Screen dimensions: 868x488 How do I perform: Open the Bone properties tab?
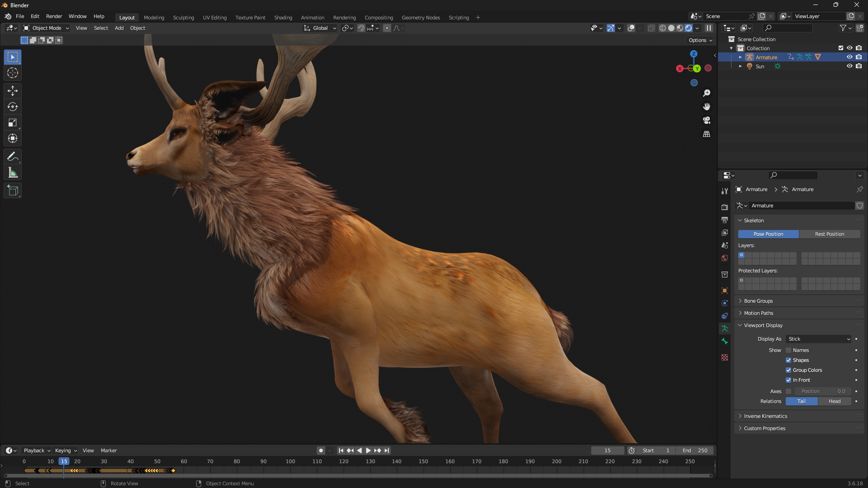point(725,341)
